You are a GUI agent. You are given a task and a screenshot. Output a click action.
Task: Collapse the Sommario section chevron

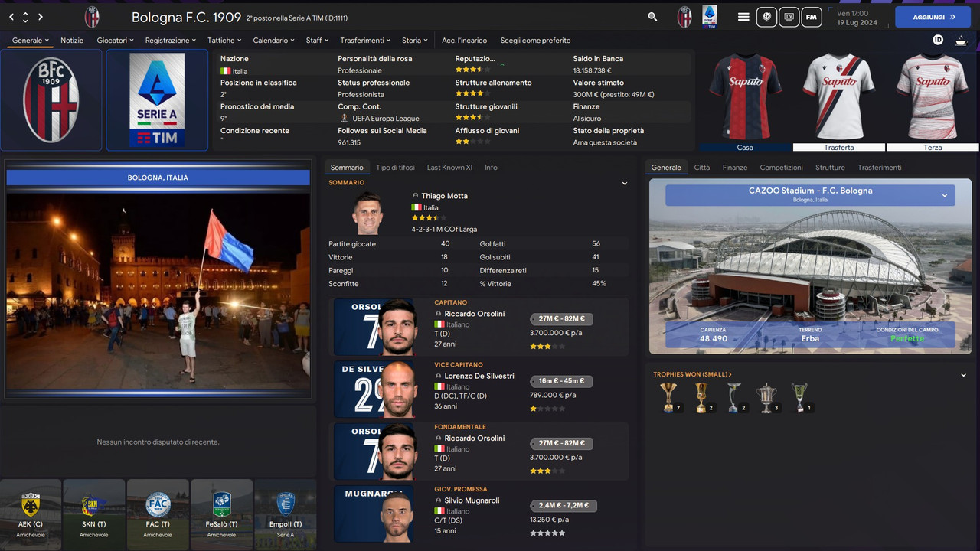(625, 184)
